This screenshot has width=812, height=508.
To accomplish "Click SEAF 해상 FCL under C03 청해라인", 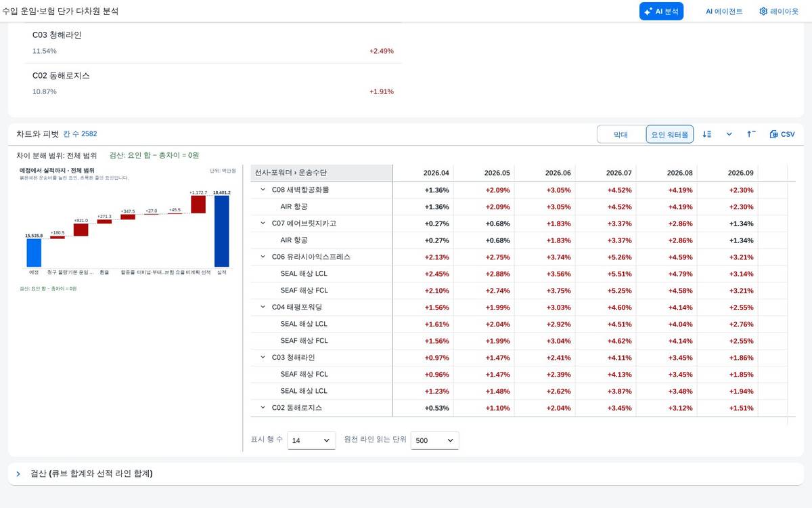I will (304, 374).
